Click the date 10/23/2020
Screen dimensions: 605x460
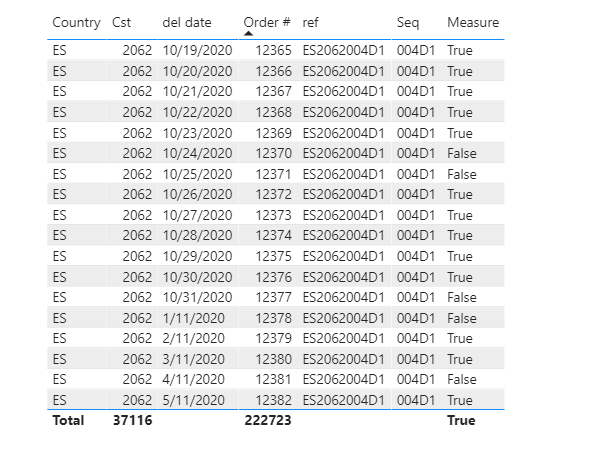(x=197, y=133)
